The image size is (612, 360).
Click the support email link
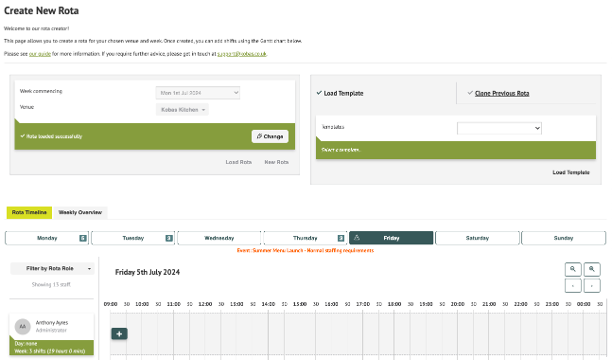pos(242,54)
